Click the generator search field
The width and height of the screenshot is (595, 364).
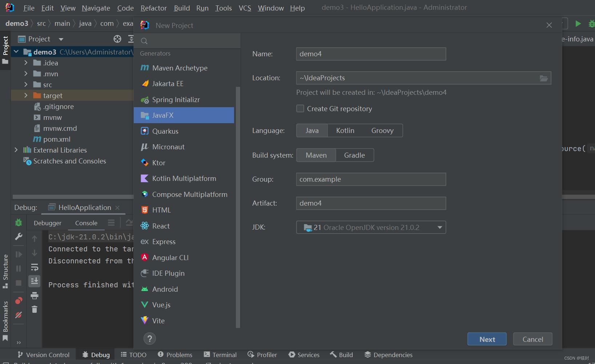pyautogui.click(x=187, y=41)
